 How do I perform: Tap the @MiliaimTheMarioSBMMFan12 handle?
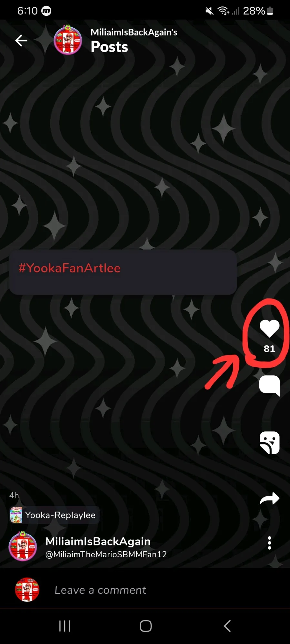point(106,554)
